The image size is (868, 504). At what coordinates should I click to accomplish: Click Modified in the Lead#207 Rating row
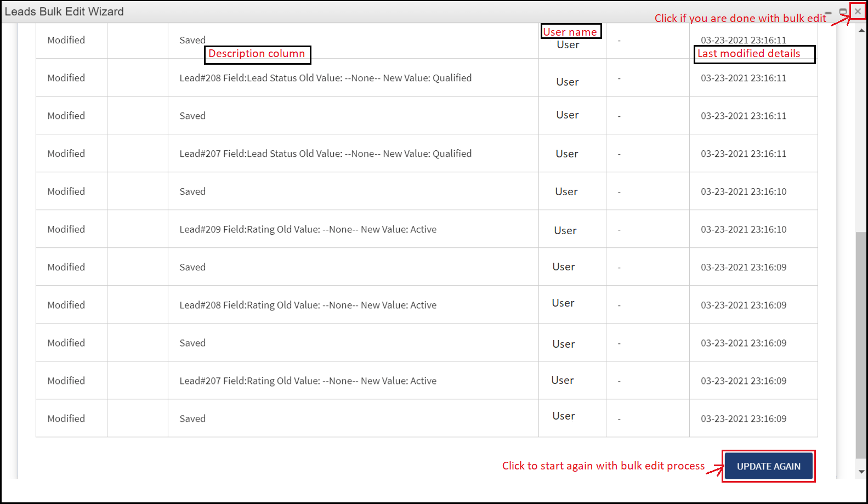tap(66, 381)
